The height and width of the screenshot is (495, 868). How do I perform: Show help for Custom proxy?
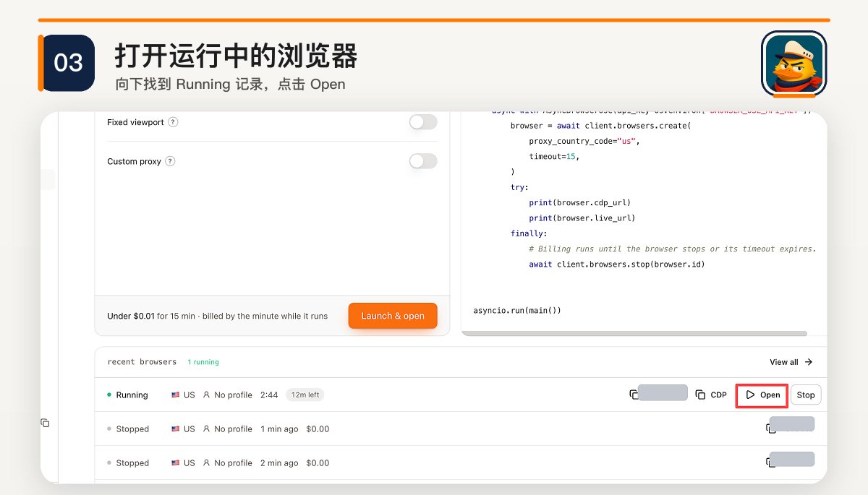pyautogui.click(x=170, y=161)
